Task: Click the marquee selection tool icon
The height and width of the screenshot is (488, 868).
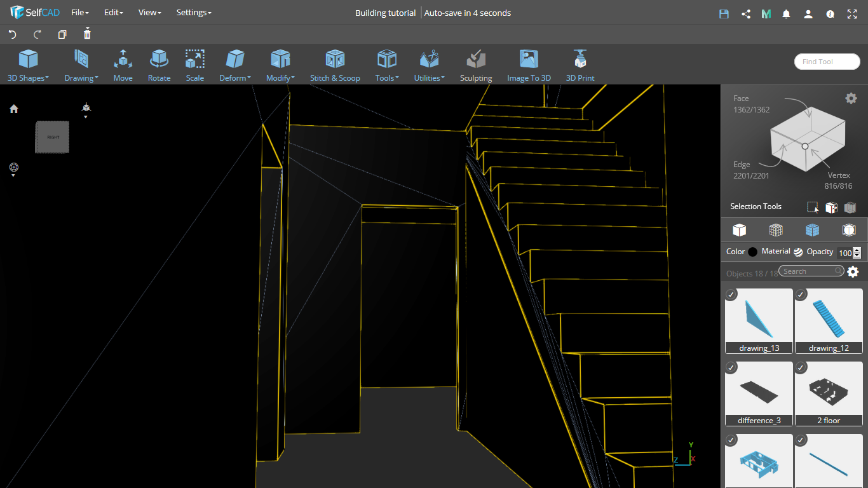Action: tap(812, 207)
